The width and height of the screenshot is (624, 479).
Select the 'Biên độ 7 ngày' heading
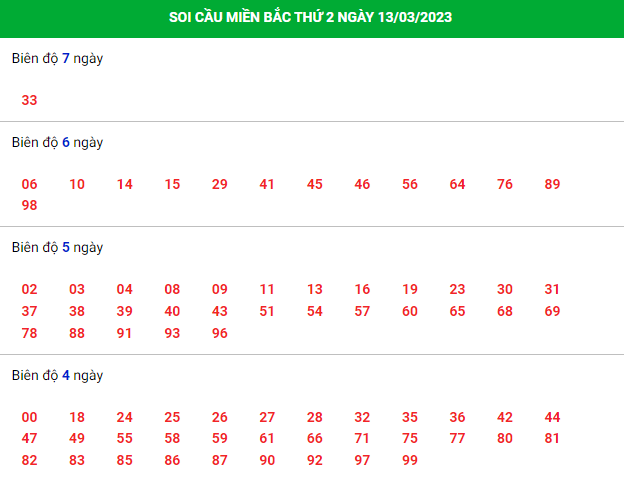(57, 58)
